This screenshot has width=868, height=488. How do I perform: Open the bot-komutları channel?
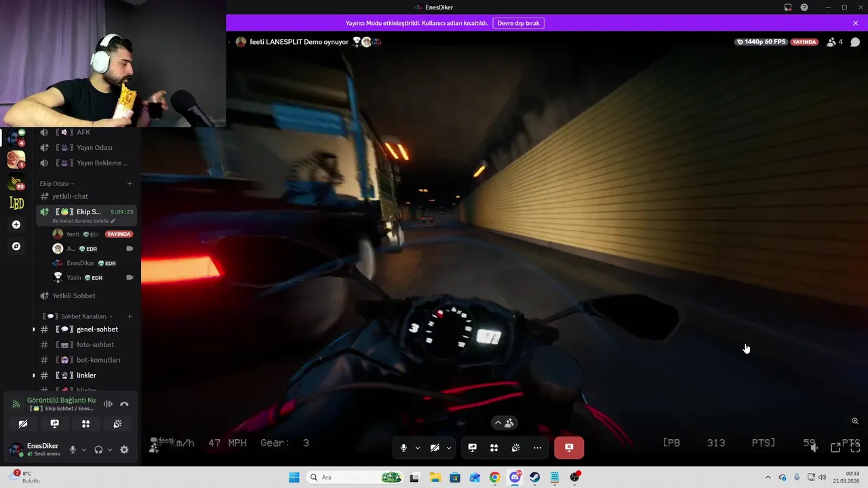click(x=87, y=360)
